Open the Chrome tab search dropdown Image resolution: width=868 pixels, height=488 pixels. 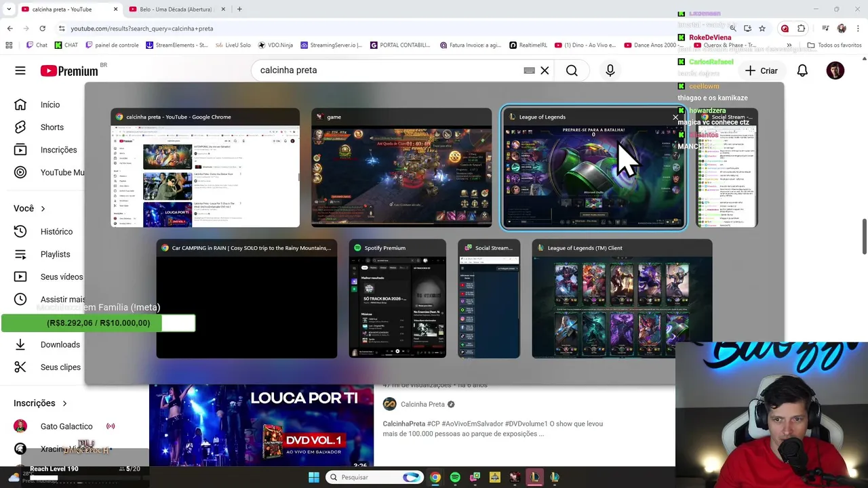9,9
